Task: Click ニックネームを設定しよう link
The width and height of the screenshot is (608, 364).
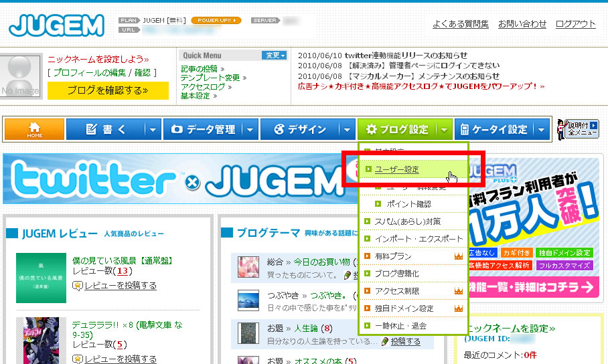Action: (98, 60)
